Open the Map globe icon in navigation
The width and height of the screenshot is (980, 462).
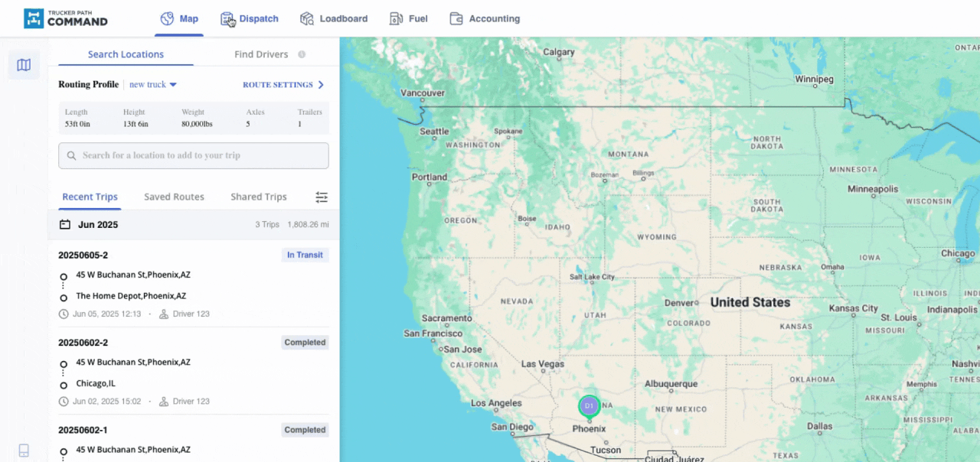[x=166, y=18]
